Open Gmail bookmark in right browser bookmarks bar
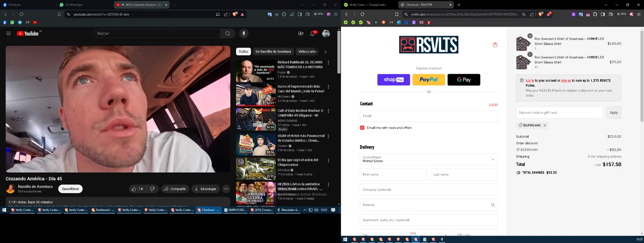The width and height of the screenshot is (644, 243). [x=392, y=22]
